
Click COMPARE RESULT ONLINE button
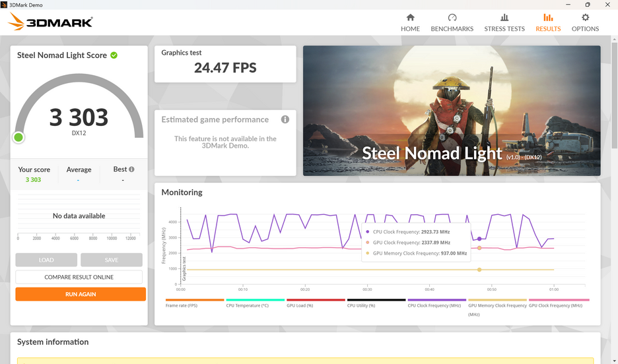[x=79, y=277]
